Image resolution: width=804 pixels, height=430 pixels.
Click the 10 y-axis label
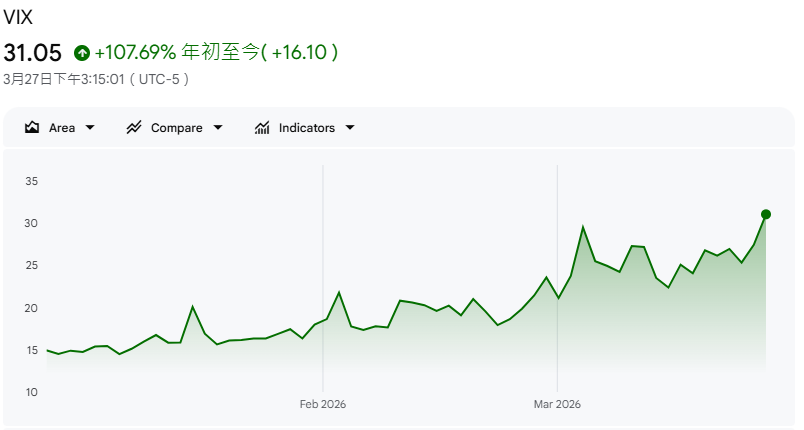pos(31,392)
